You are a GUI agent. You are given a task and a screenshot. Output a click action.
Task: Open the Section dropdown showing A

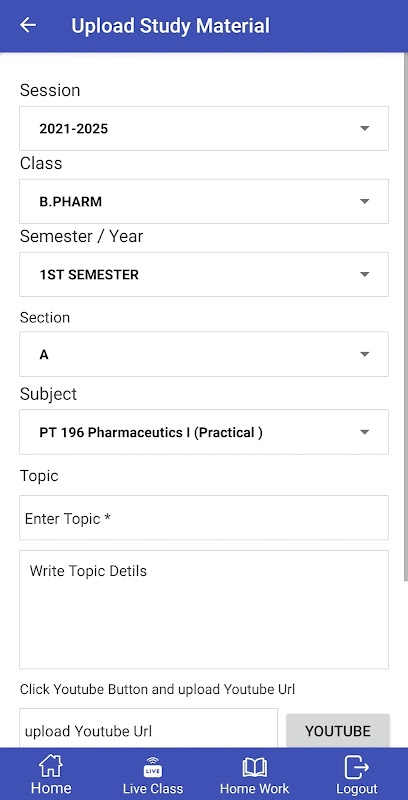(204, 354)
